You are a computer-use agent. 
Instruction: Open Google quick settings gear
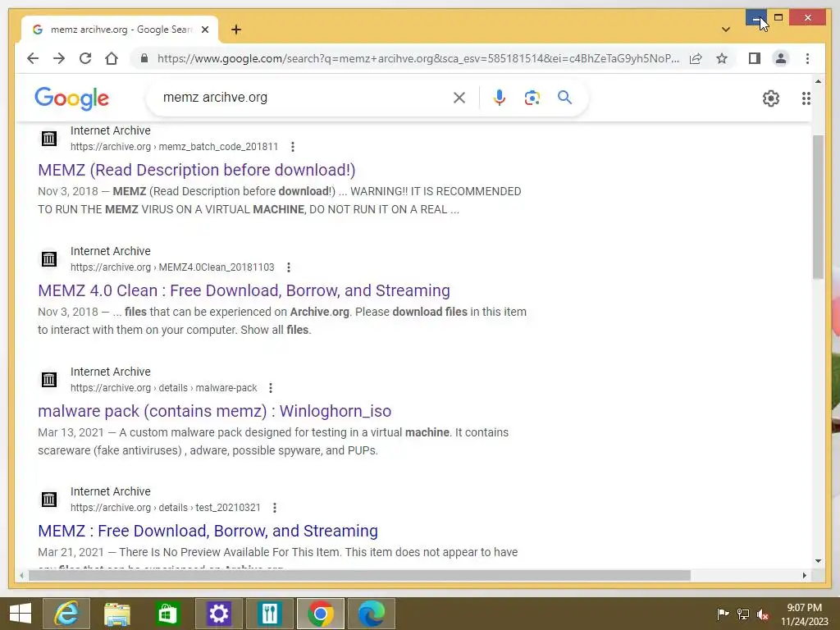point(771,98)
